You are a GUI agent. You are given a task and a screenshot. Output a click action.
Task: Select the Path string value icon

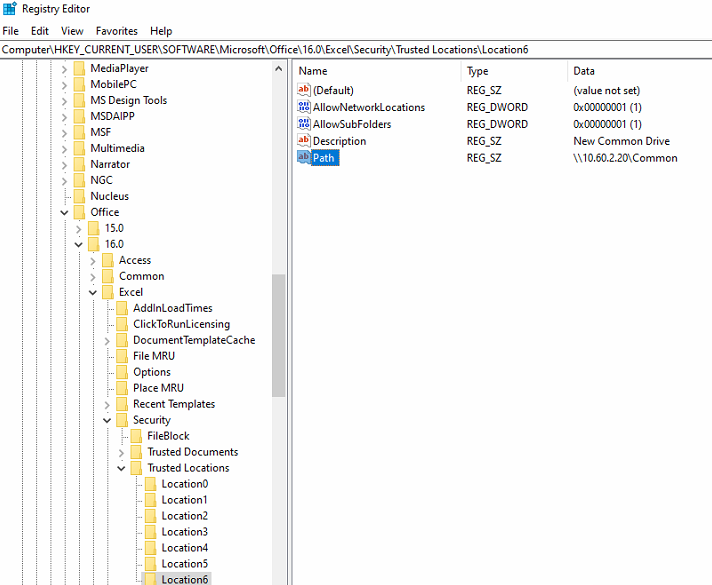point(304,157)
